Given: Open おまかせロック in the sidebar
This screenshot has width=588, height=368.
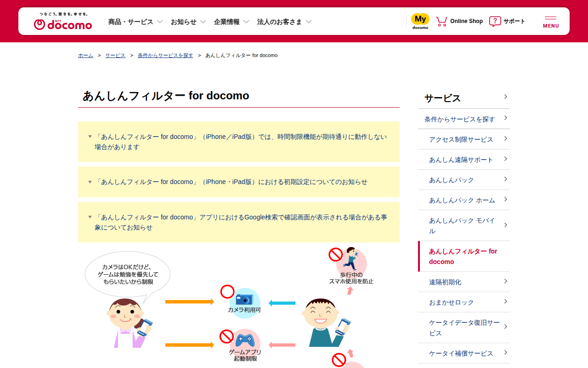Looking at the screenshot, I should coord(464,302).
